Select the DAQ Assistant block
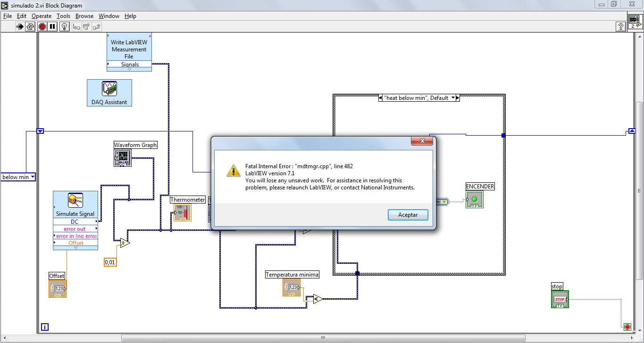This screenshot has height=343, width=644. coord(109,93)
